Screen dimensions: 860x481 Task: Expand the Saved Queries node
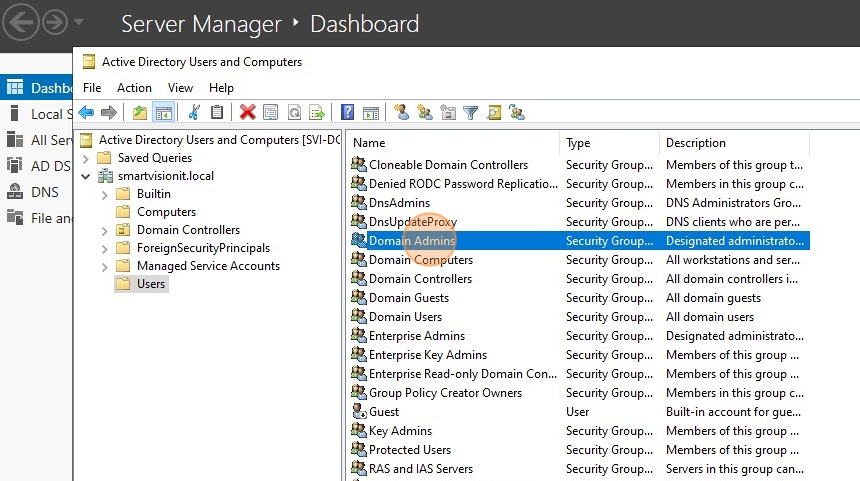tap(86, 159)
